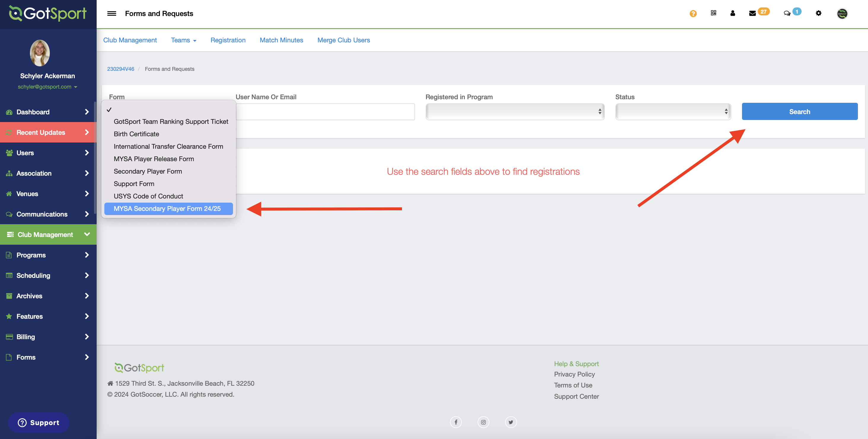Image resolution: width=868 pixels, height=439 pixels.
Task: Open Archives in the sidebar
Action: point(48,296)
